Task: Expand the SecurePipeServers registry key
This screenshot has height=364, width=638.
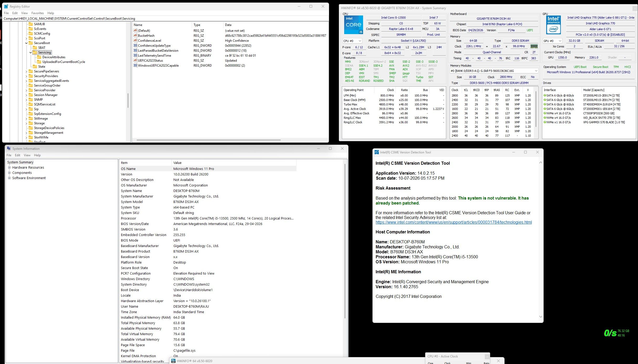Action: 26,71
